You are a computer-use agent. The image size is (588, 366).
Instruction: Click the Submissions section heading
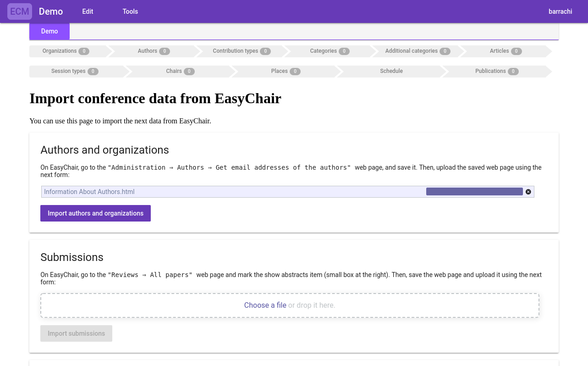(72, 257)
